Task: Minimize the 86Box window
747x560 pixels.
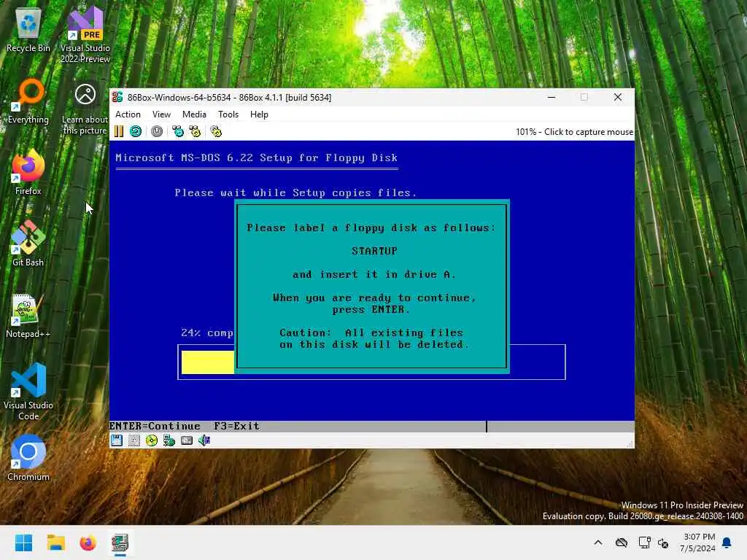Action: [x=551, y=97]
